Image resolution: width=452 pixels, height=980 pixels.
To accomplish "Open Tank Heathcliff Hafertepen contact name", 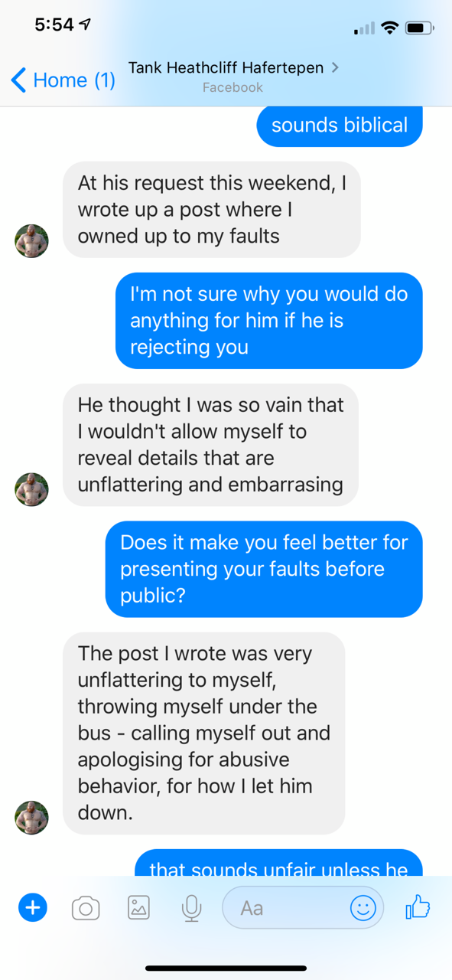I will [226, 67].
